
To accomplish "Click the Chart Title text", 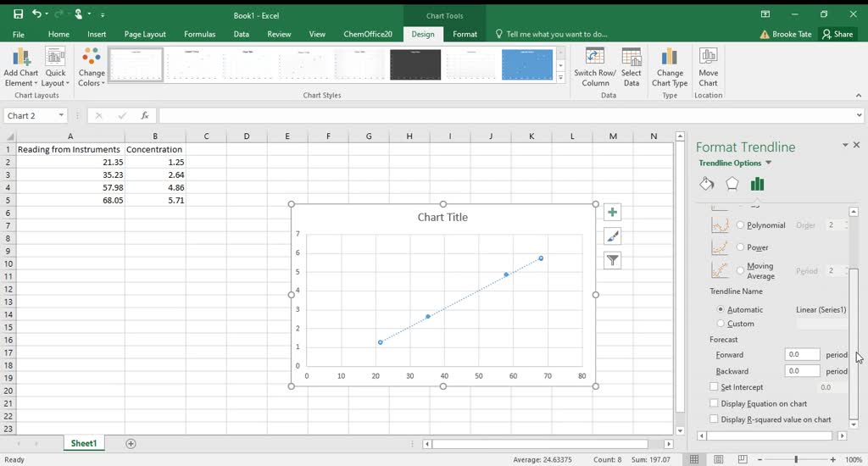I will point(442,218).
